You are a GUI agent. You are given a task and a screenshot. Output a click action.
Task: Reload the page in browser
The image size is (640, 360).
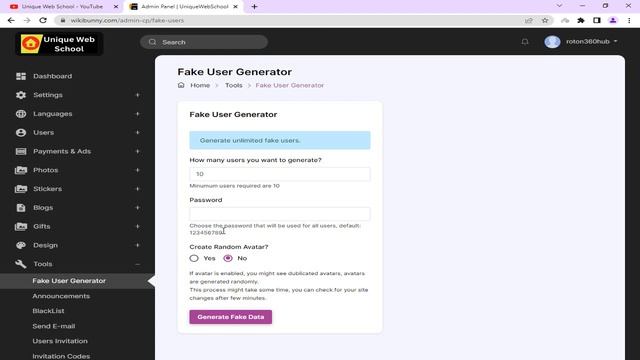point(43,20)
